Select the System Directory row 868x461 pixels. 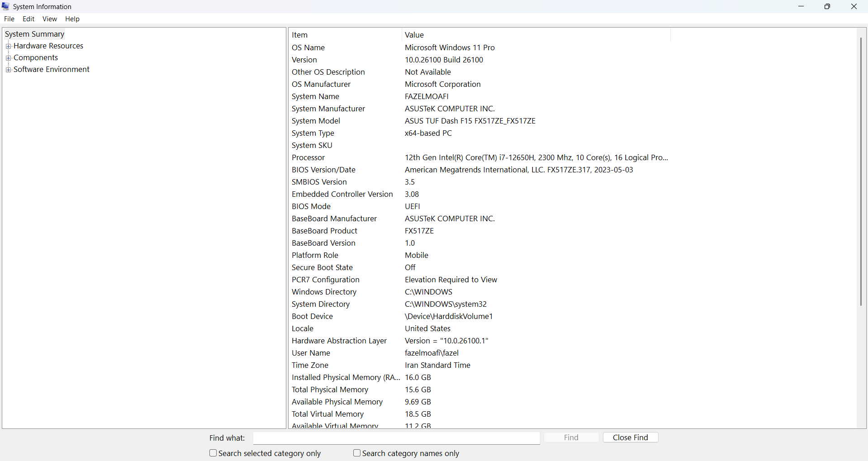pos(479,304)
